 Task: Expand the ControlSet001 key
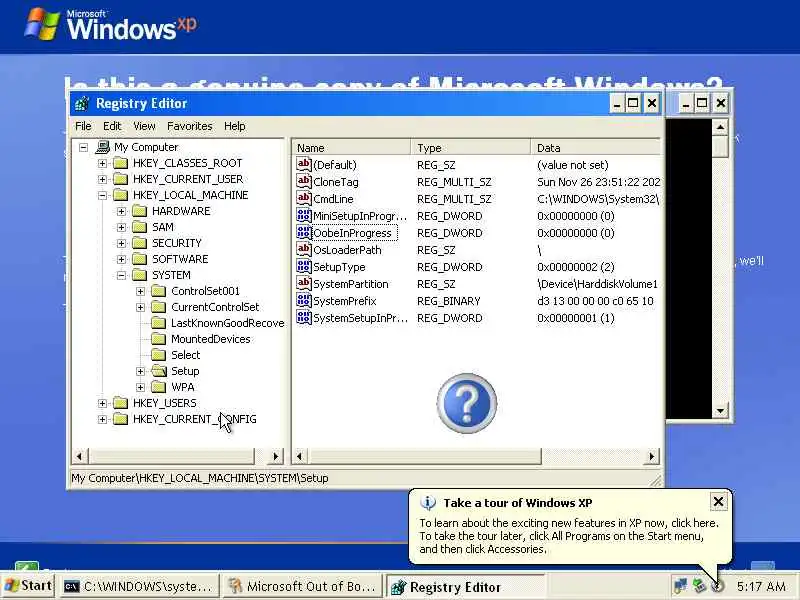140,291
